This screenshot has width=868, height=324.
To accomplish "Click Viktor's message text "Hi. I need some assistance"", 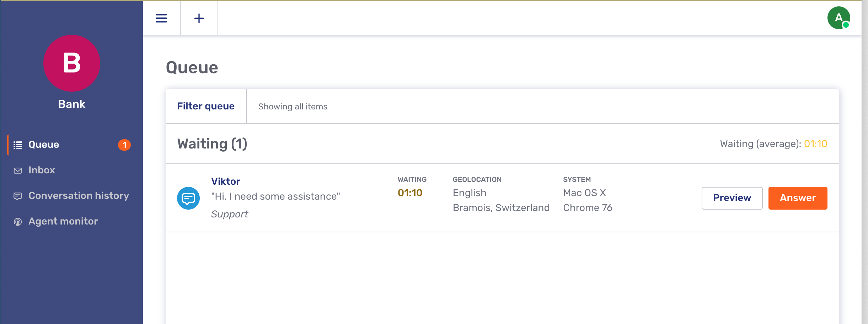I will click(x=275, y=196).
